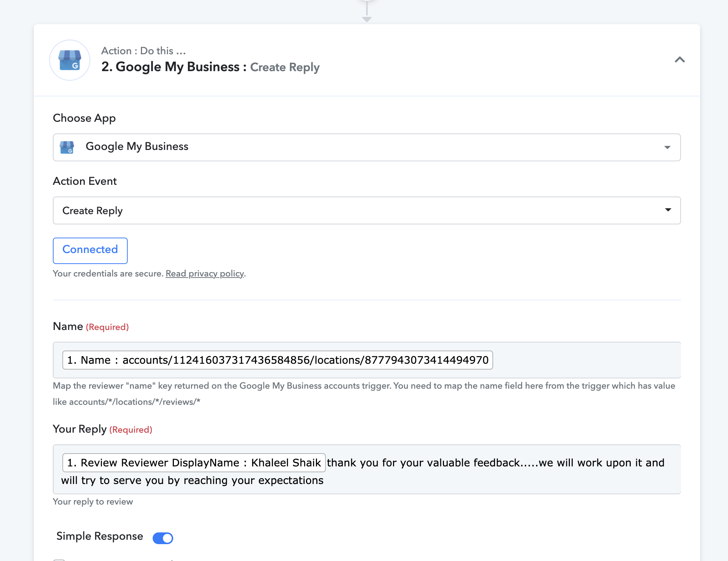Click inside the Your Reply text field

click(367, 469)
